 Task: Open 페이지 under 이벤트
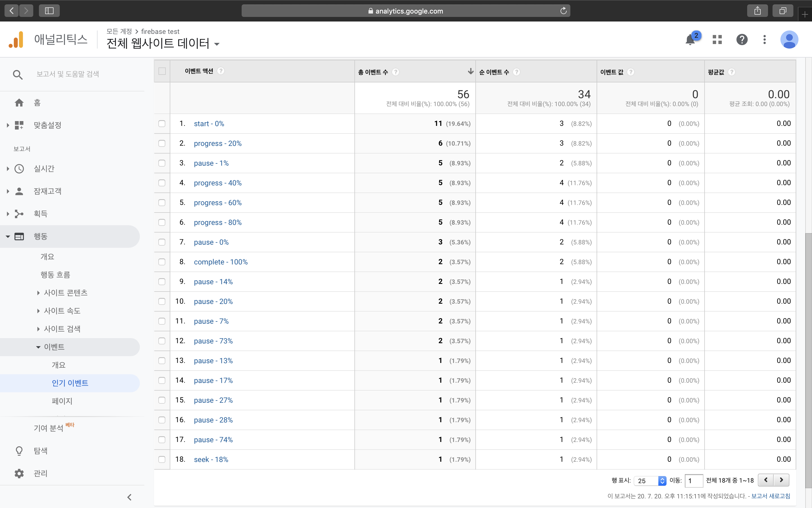(x=62, y=401)
